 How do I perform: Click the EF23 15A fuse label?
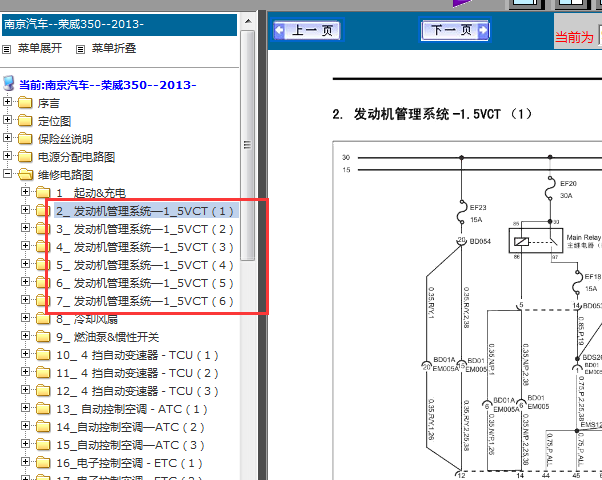coord(478,214)
